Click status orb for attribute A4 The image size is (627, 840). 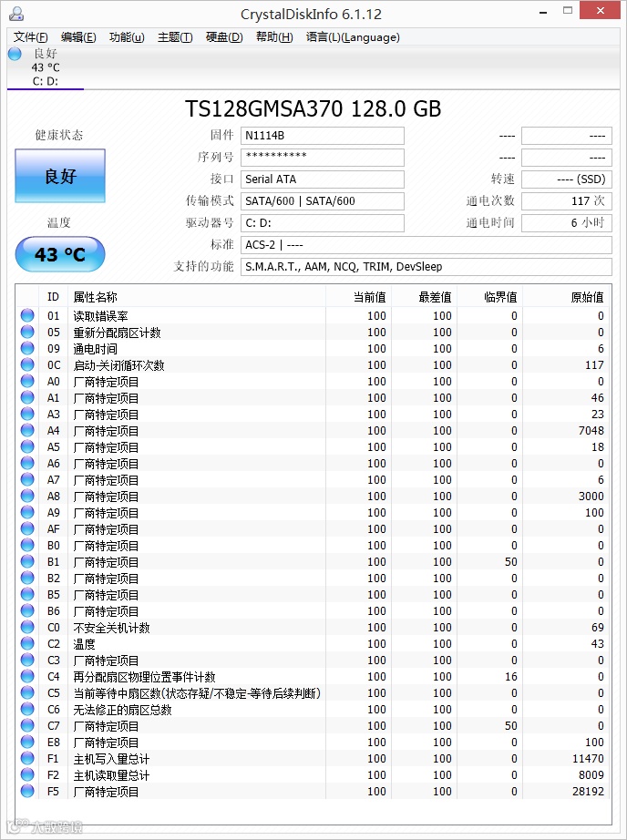pos(27,430)
